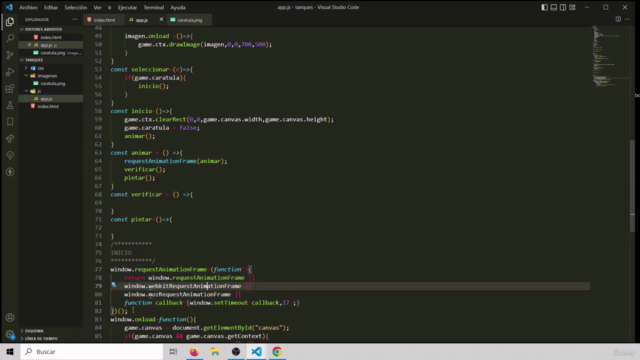The image size is (640, 360).
Task: Open the Ejecutar menu
Action: point(127,7)
